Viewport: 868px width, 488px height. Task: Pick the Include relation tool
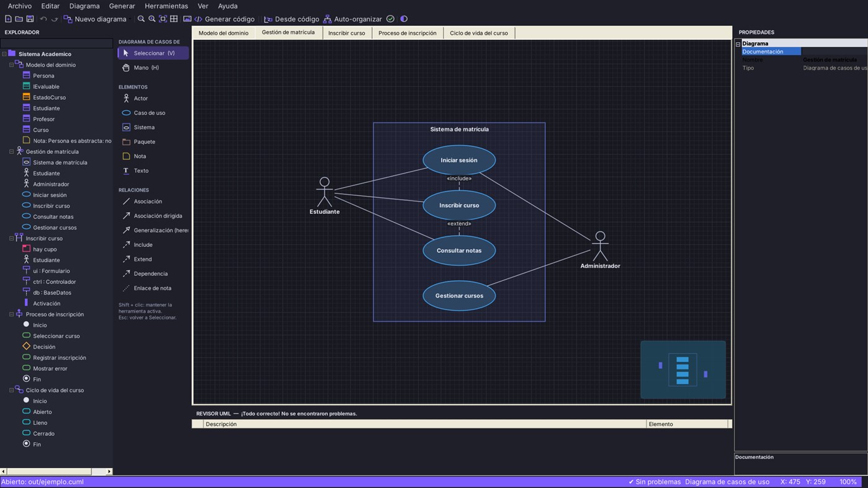[153, 245]
